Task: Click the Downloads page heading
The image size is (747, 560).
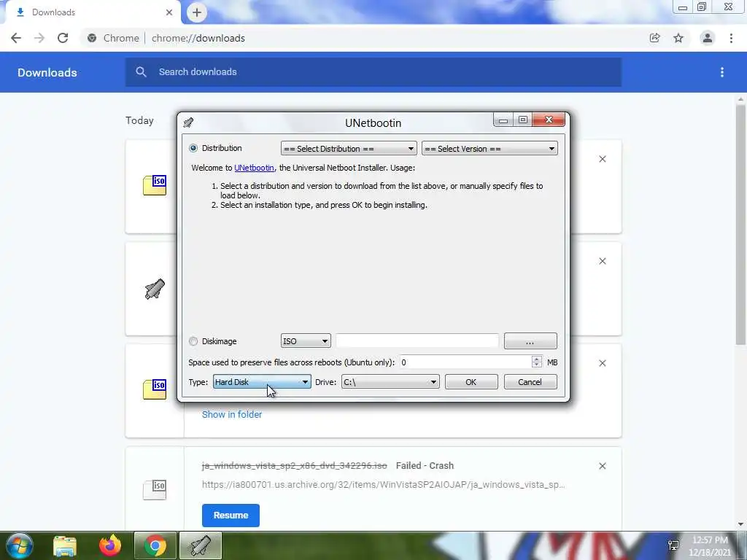Action: coord(47,72)
